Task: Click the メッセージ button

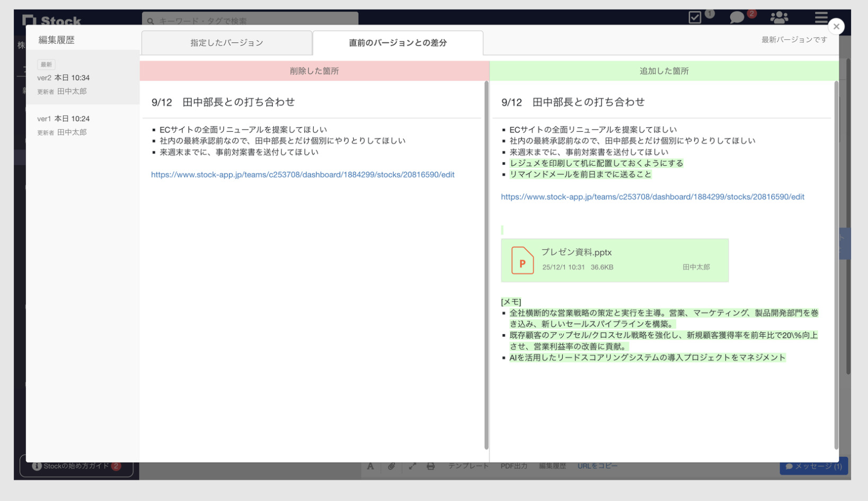Action: coord(813,466)
